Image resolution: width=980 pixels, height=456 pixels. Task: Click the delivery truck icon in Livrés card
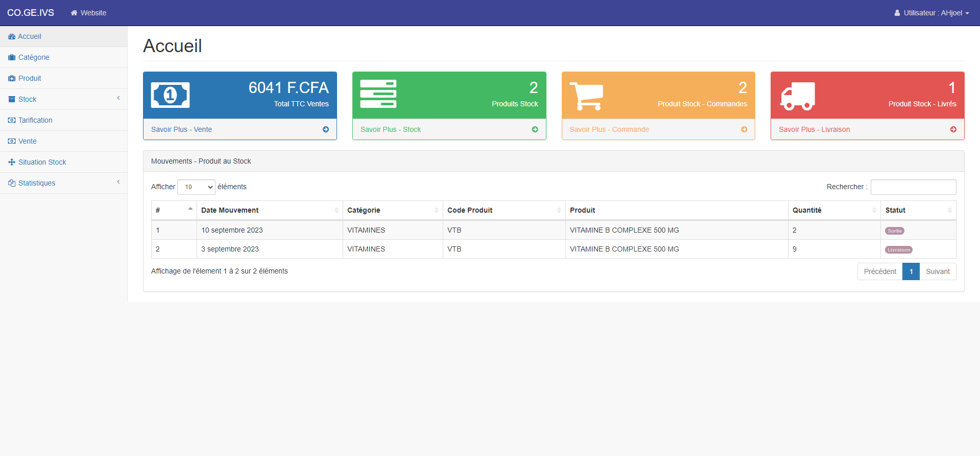tap(797, 96)
